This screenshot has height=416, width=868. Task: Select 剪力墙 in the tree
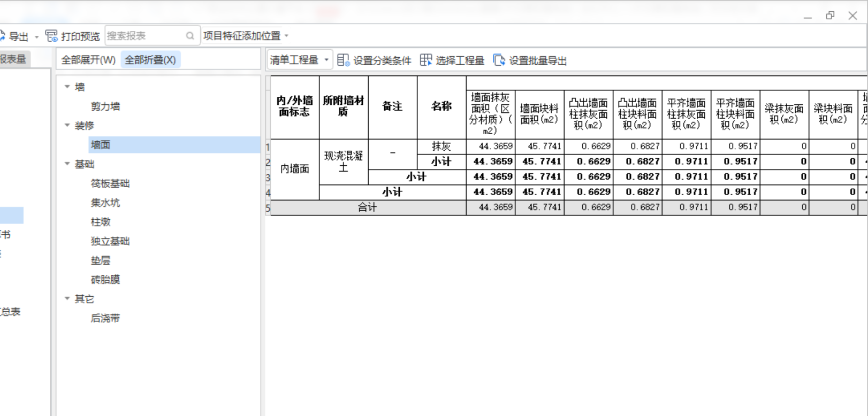(105, 106)
